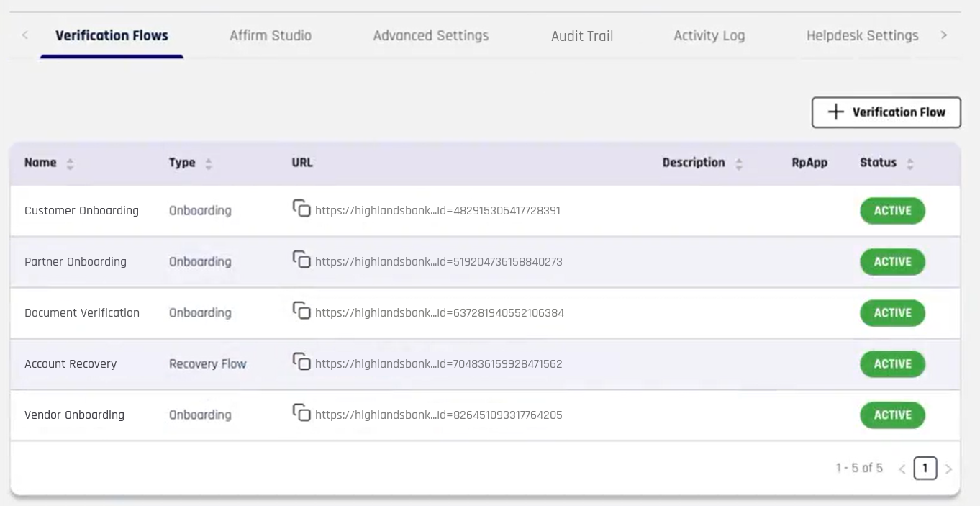980x506 pixels.
Task: Add a new Verification Flow
Action: pos(886,112)
